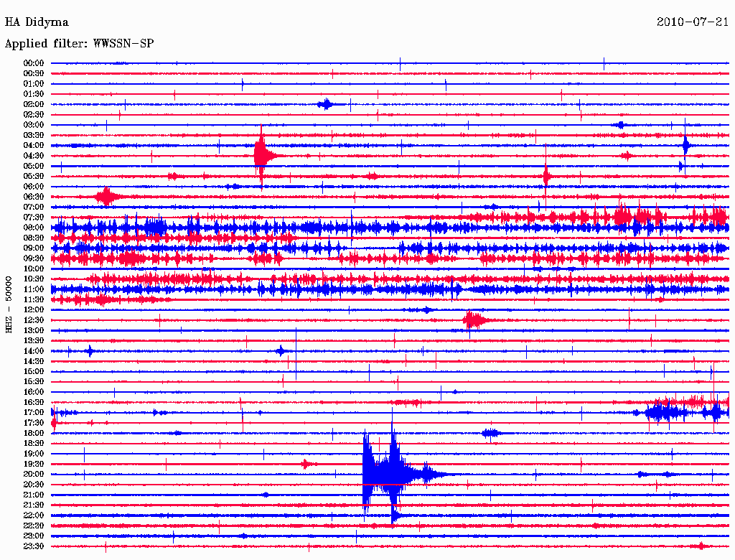The height and width of the screenshot is (560, 735).
Task: Select the 08:00 time label
Action: coord(33,228)
